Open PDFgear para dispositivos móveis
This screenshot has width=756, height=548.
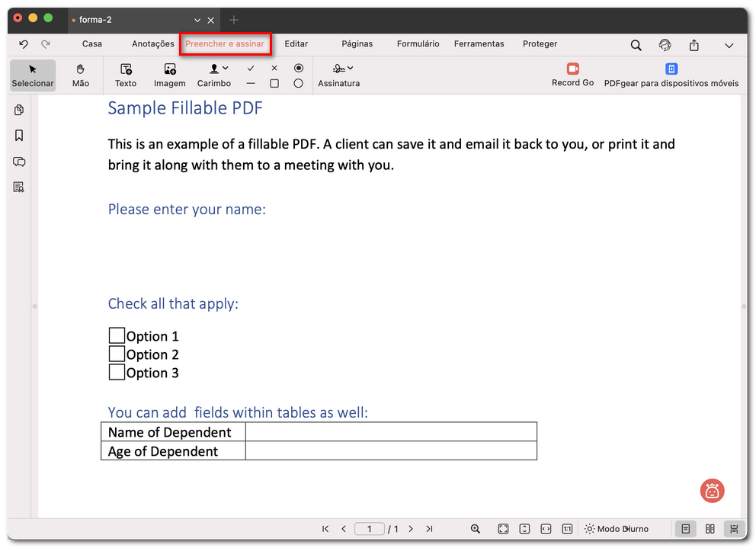point(671,75)
